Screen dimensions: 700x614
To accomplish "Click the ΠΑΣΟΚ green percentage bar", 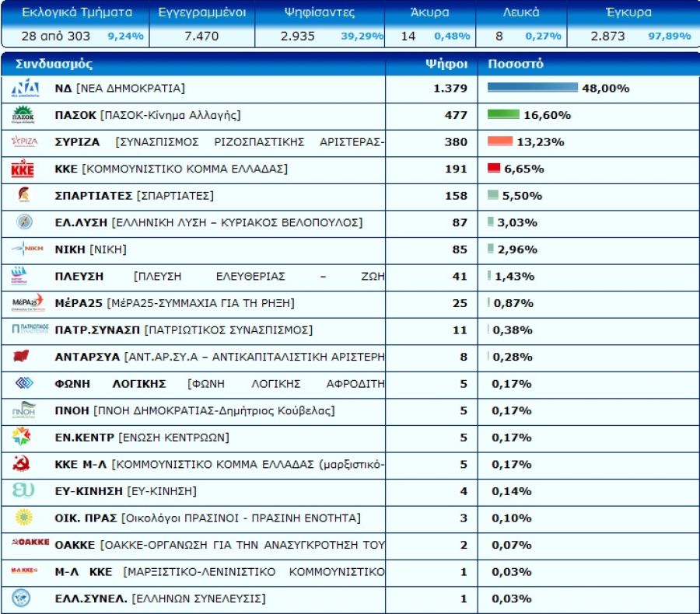I will click(x=503, y=114).
